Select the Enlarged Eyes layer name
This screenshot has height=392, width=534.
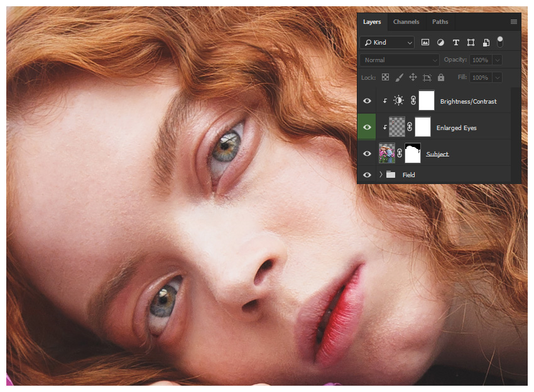pos(456,128)
